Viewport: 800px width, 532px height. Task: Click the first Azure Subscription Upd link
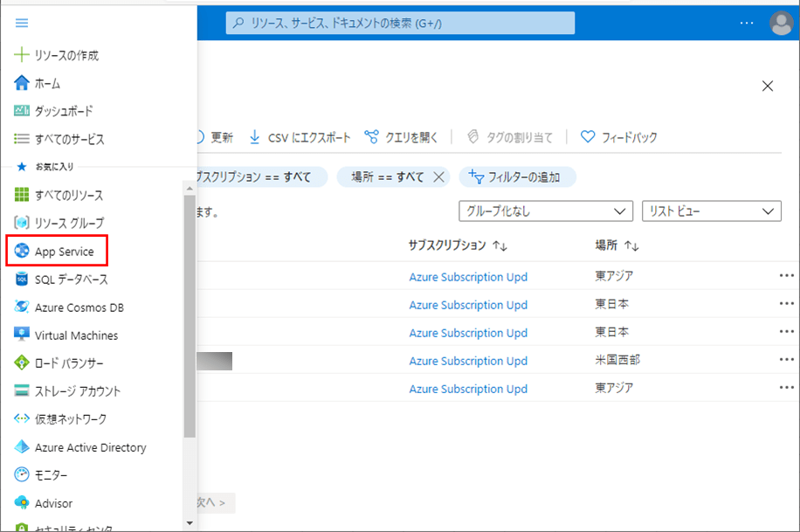coord(468,277)
